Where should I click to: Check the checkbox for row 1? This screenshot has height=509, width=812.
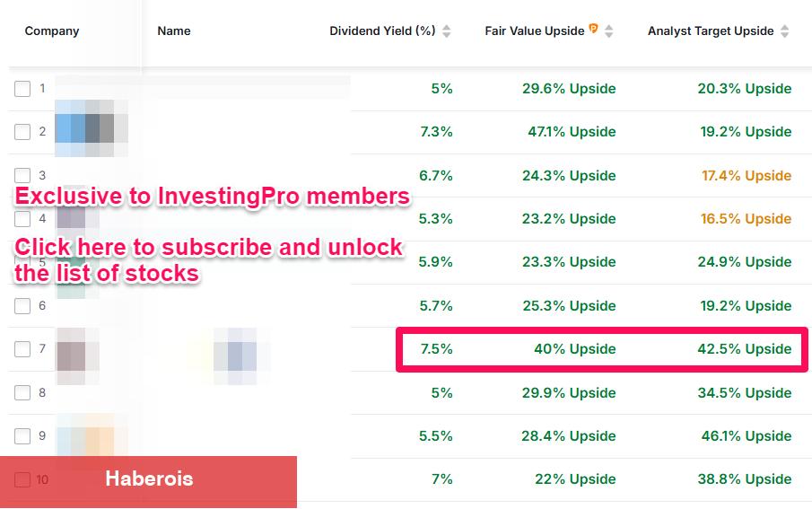(x=22, y=89)
